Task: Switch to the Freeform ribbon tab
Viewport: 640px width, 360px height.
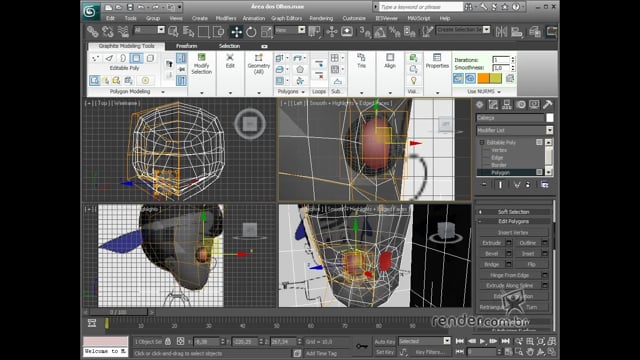Action: pos(187,46)
